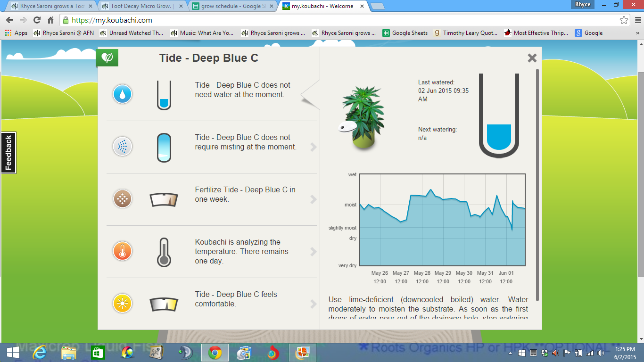This screenshot has width=644, height=362.
Task: Click the Next watering n/a text
Action: coord(438,134)
